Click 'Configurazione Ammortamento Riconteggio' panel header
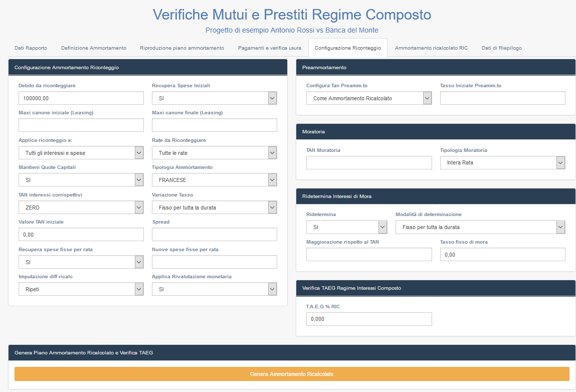 (148, 68)
